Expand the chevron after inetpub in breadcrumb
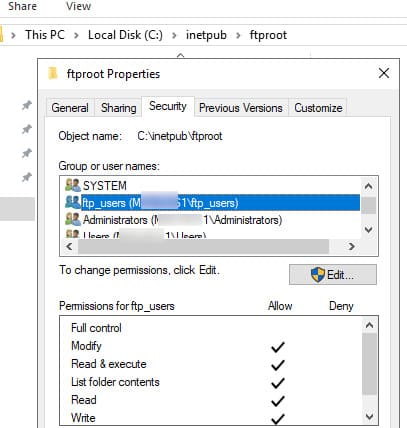The width and height of the screenshot is (407, 428). tap(238, 35)
